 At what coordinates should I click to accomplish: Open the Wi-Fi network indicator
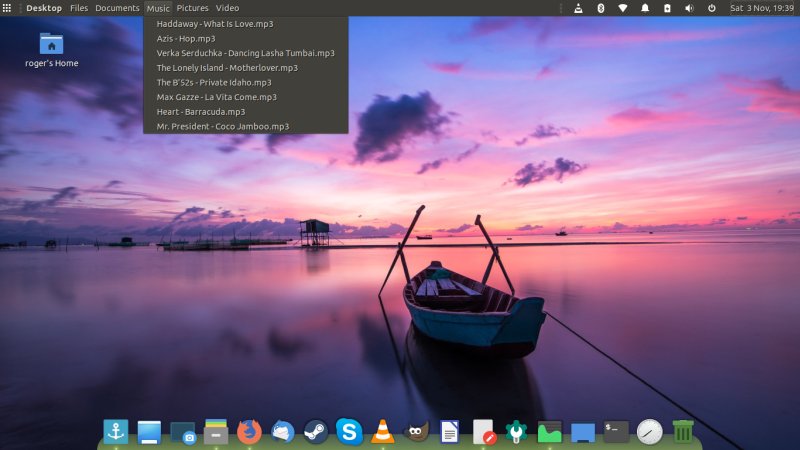[622, 8]
